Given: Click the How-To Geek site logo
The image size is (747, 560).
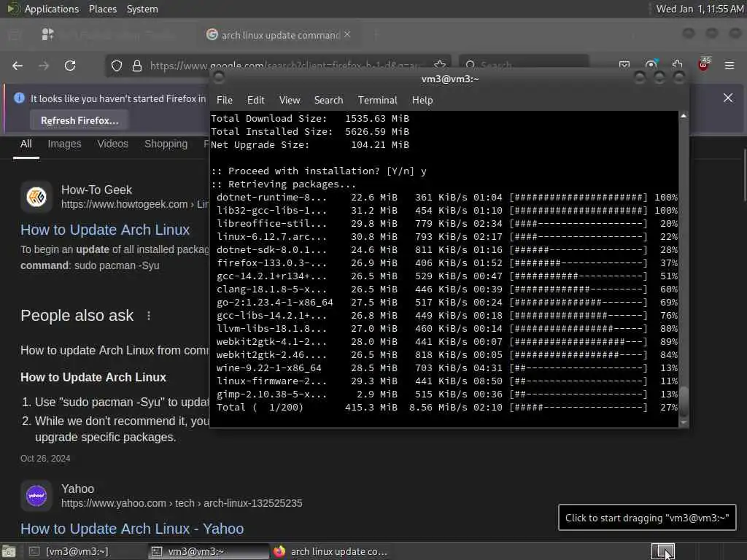Looking at the screenshot, I should (x=36, y=196).
